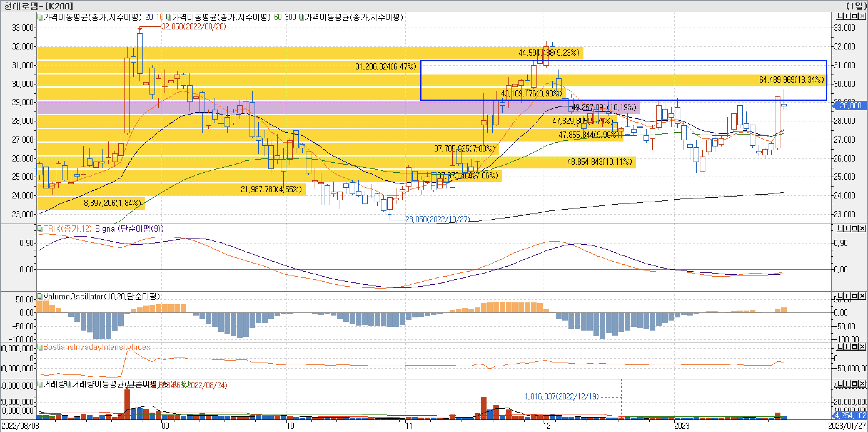Image resolution: width=868 pixels, height=432 pixels.
Task: Close the TRIX indicator panel
Action: click(x=863, y=229)
